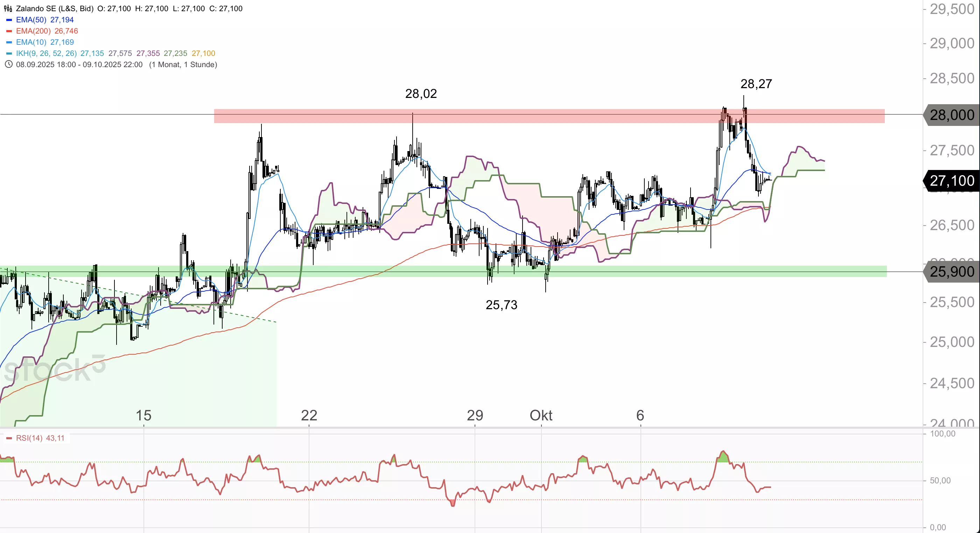
Task: Click the light-blue EMA(10) legend color marker
Action: pos(9,42)
